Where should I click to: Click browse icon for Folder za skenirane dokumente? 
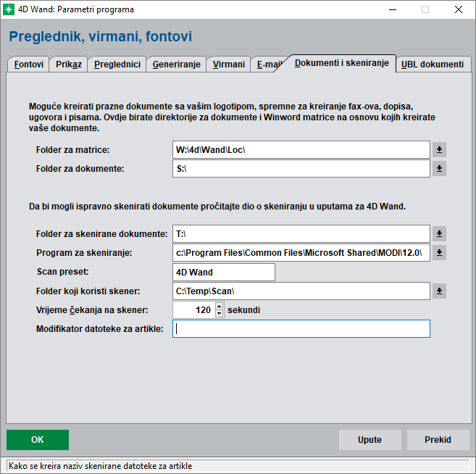(x=440, y=234)
